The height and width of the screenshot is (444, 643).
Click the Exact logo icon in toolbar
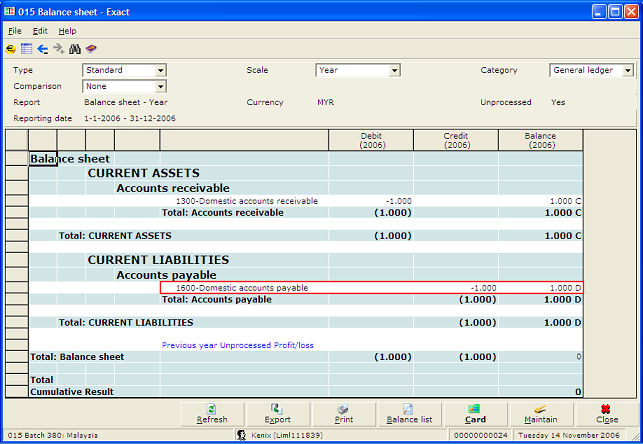pos(11,48)
